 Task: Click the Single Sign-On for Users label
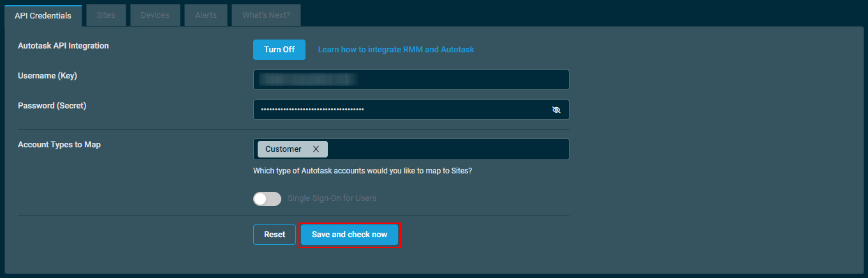[x=332, y=198]
